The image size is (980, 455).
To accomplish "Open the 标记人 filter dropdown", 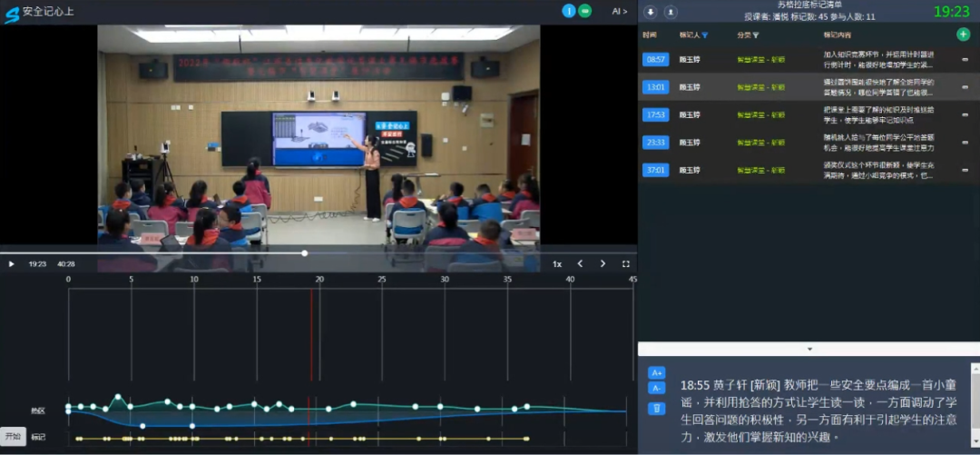I will pyautogui.click(x=705, y=35).
